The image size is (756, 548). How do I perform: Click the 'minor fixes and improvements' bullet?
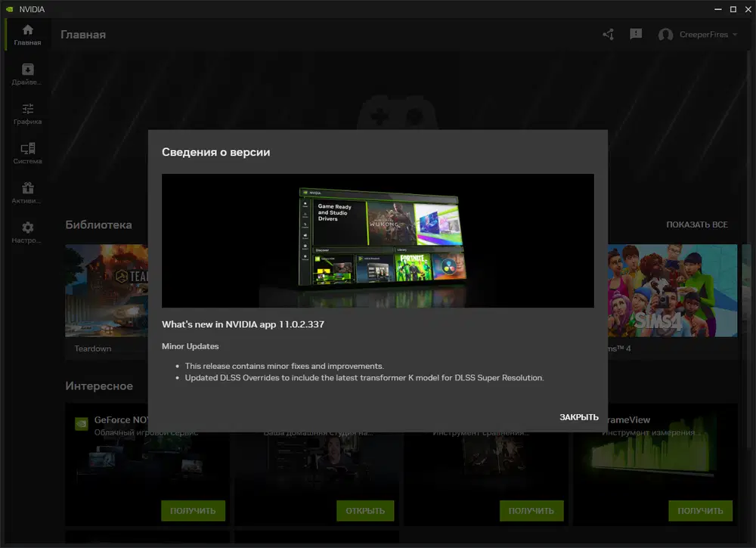(284, 367)
